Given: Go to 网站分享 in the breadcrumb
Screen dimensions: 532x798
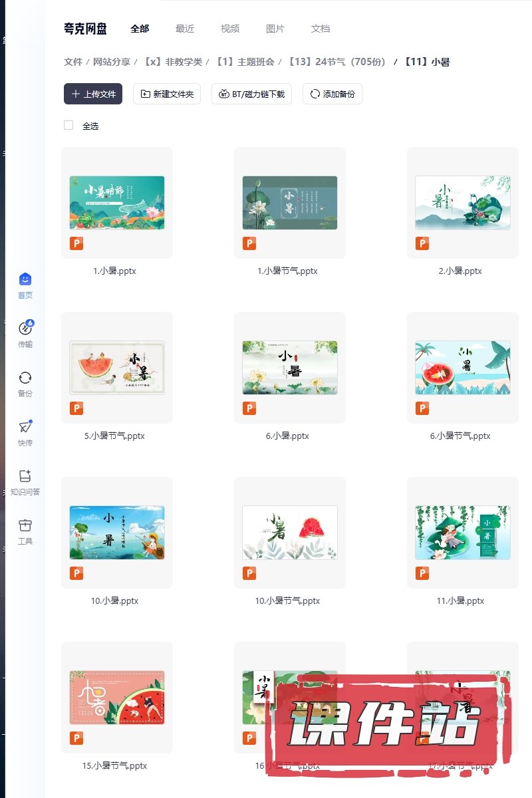Looking at the screenshot, I should tap(112, 62).
